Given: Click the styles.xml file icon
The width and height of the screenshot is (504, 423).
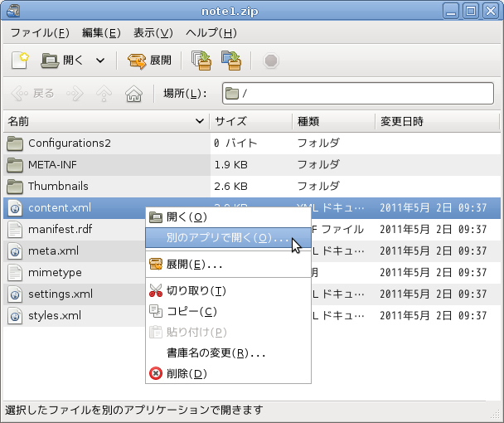Looking at the screenshot, I should pos(15,316).
